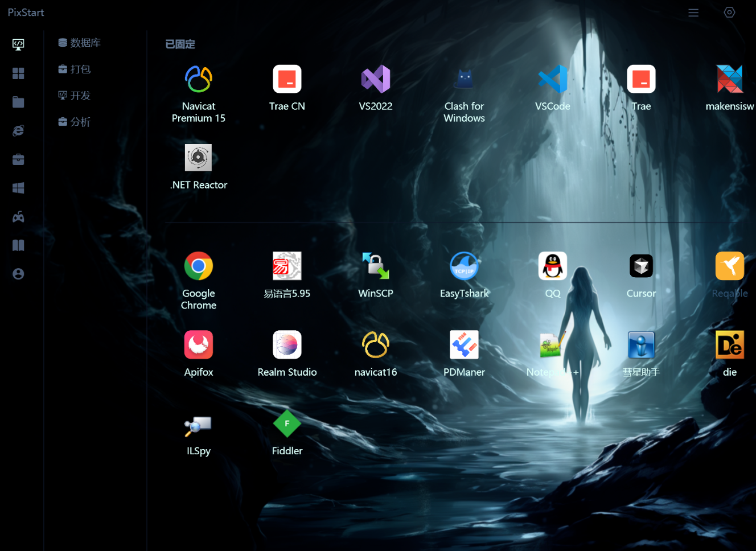Viewport: 756px width, 551px height.
Task: Open the hamburger menu at top right
Action: point(693,13)
